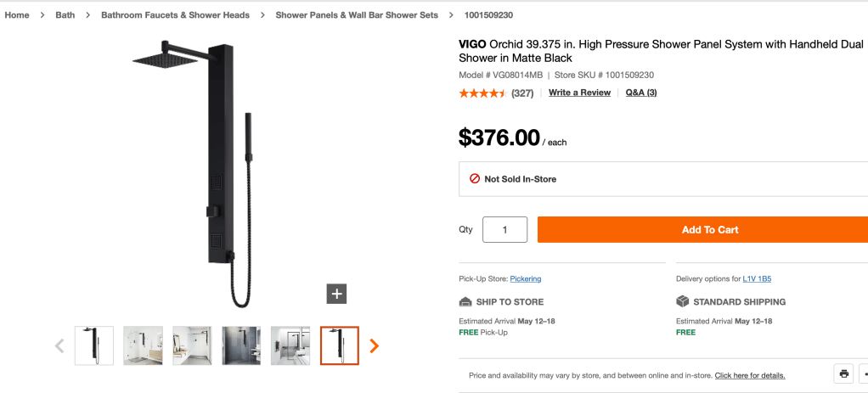The width and height of the screenshot is (868, 393).
Task: Go to Shower Panels & Wall Bar Shower Sets
Action: coord(357,15)
